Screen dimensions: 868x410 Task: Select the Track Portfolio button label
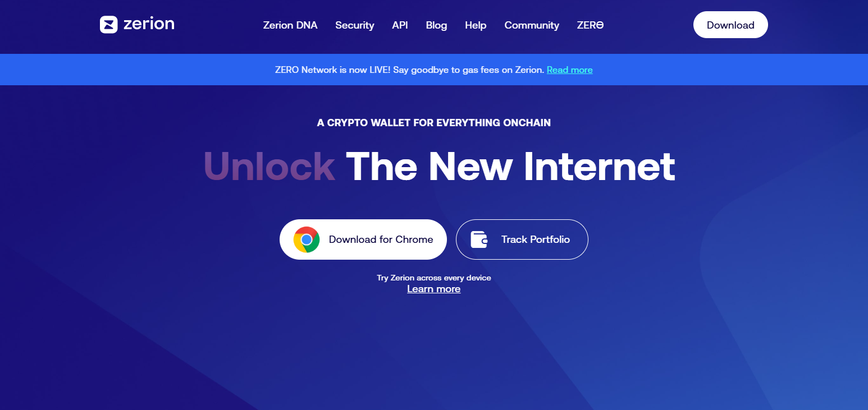(535, 239)
